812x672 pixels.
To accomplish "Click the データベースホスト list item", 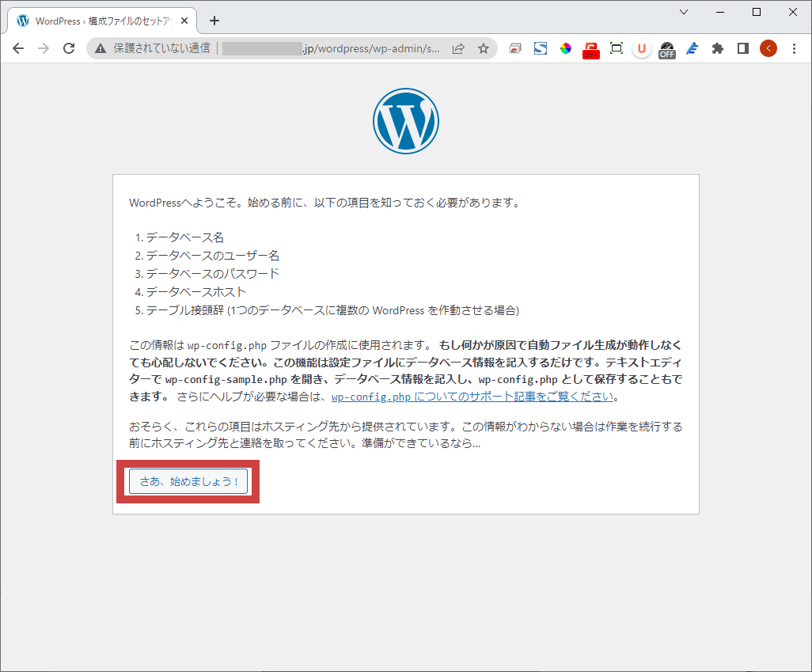I will click(x=196, y=292).
